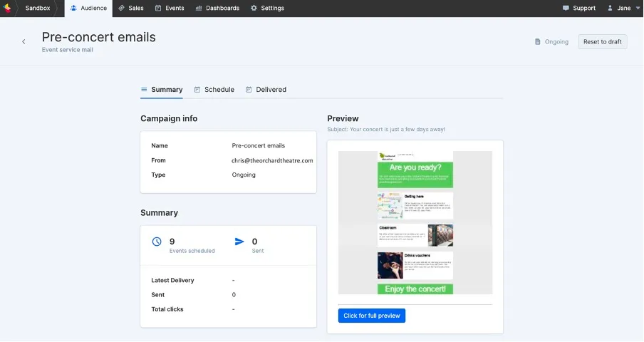Click the Sales tag icon
Screen dimensions: 644x342
(122, 8)
